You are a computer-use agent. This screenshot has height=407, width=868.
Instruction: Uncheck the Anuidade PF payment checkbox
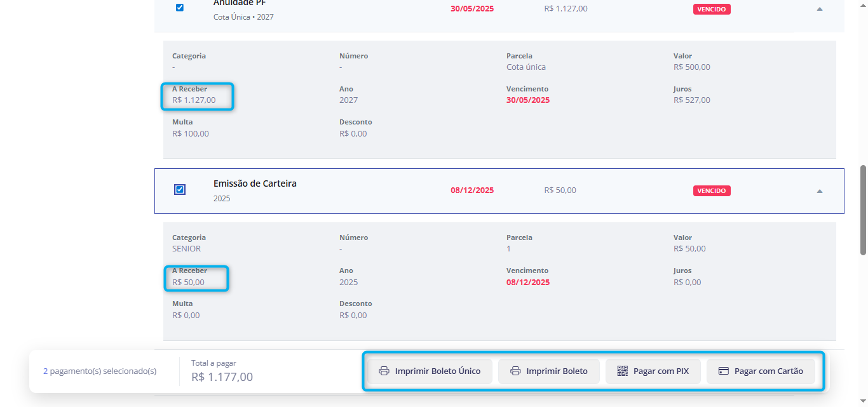coord(180,8)
